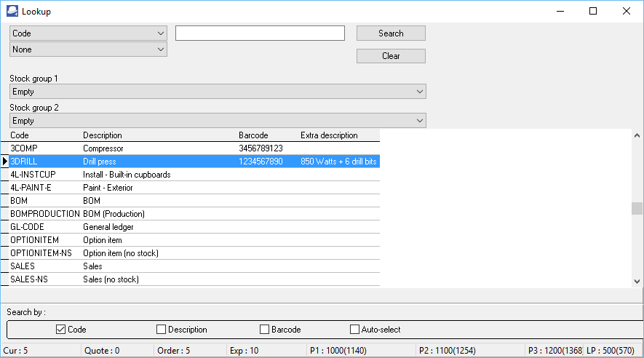The width and height of the screenshot is (644, 358).
Task: Click the scroll up arrow of results list
Action: point(637,135)
